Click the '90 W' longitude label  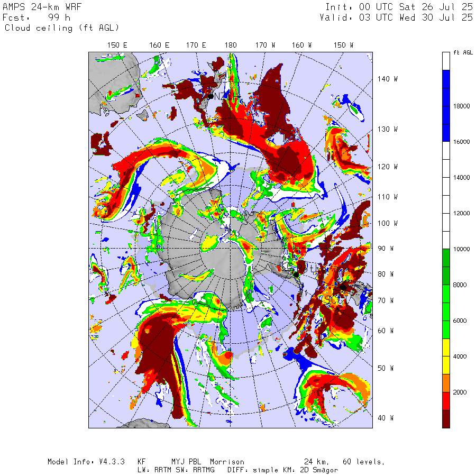point(386,249)
